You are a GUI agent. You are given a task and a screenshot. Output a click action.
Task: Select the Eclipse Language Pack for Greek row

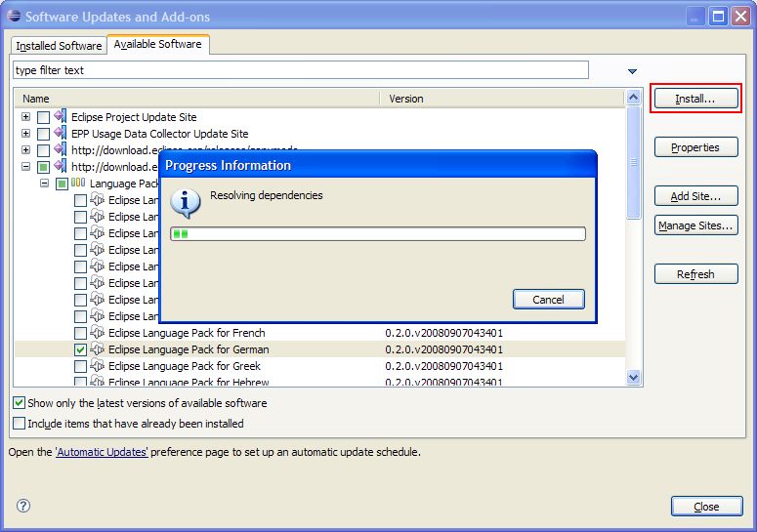[x=319, y=366]
